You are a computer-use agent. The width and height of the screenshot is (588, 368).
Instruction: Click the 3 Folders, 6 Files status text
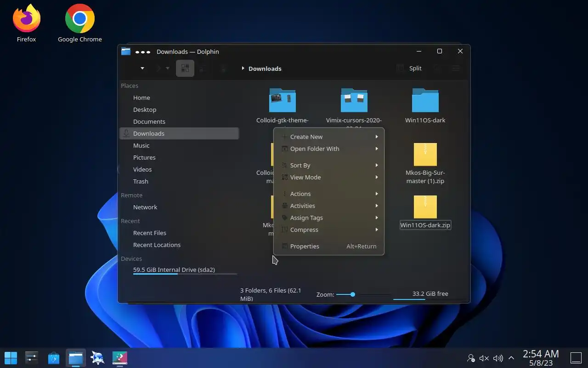pos(271,294)
